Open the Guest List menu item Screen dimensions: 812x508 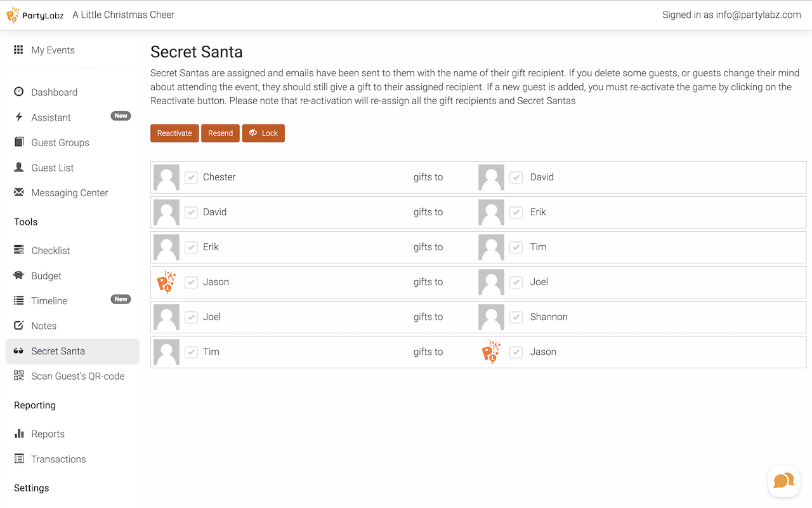tap(53, 168)
